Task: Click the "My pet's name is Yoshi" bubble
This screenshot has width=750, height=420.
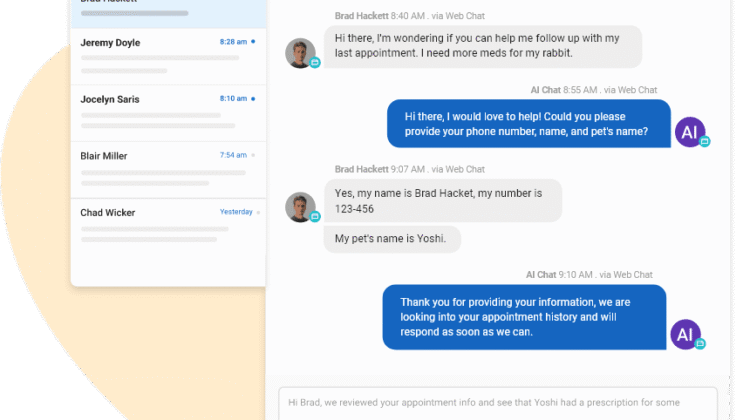Action: [392, 239]
